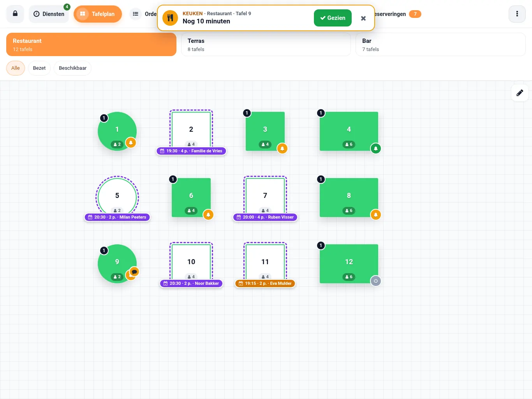The height and width of the screenshot is (399, 532).
Task: Click the pencil edit floor plan icon
Action: tap(520, 93)
